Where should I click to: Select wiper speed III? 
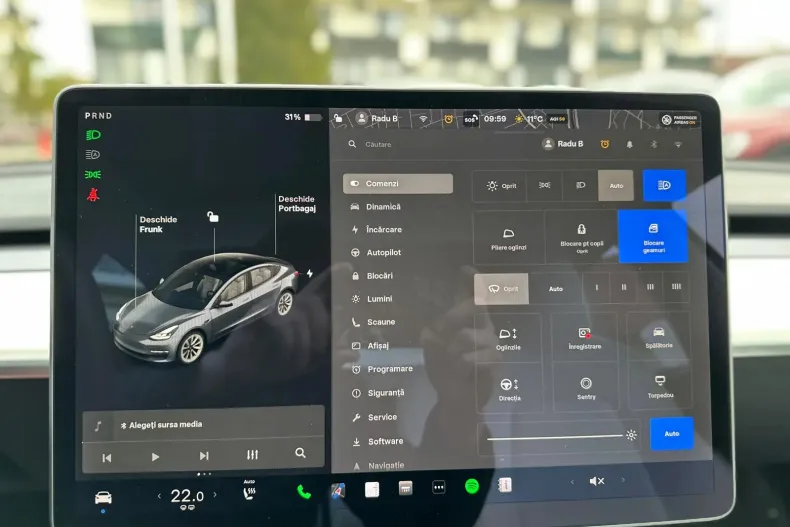click(650, 287)
